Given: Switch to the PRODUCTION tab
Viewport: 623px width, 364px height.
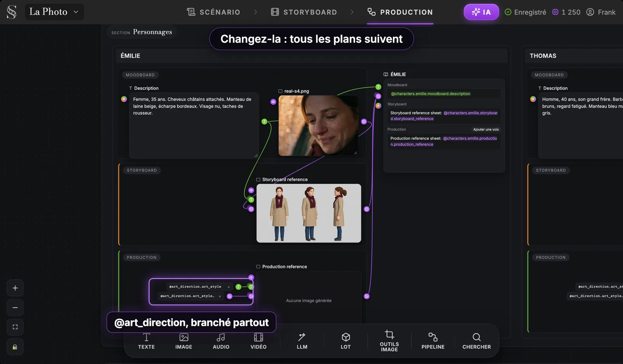Looking at the screenshot, I should click(400, 12).
